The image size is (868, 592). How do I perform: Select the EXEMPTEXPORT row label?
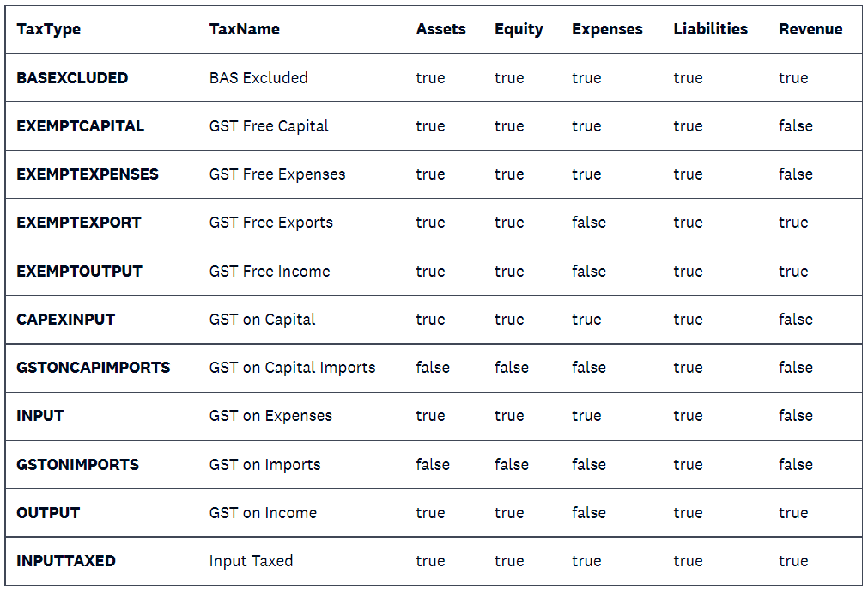point(79,223)
